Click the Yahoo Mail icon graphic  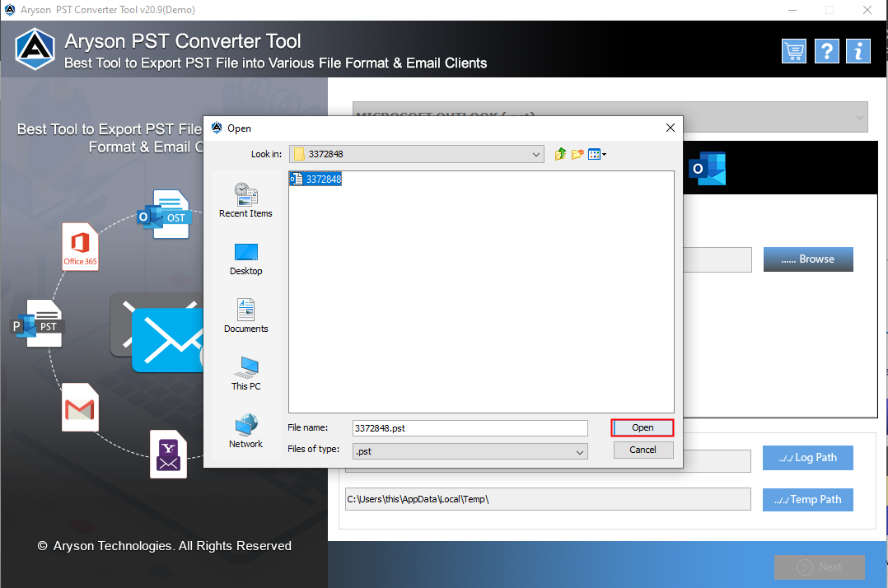click(168, 455)
